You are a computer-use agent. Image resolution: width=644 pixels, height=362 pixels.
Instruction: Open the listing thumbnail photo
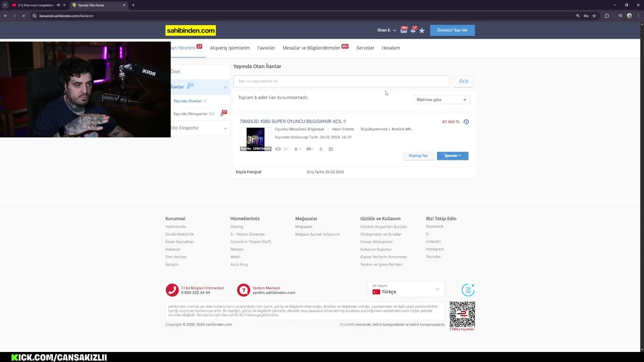(x=255, y=139)
